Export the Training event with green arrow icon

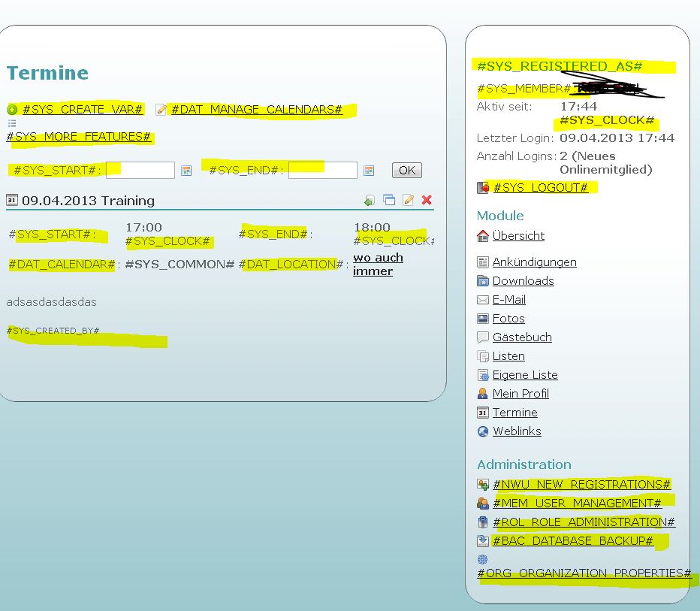pos(369,200)
